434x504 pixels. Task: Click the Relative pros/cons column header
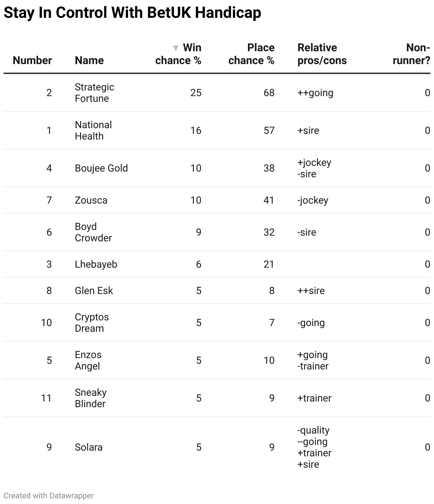pos(322,54)
